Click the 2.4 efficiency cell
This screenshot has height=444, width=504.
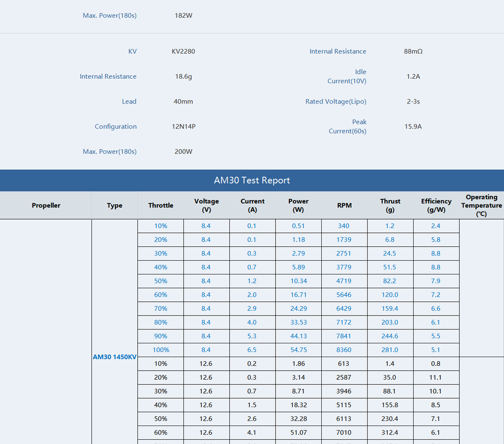pyautogui.click(x=436, y=226)
